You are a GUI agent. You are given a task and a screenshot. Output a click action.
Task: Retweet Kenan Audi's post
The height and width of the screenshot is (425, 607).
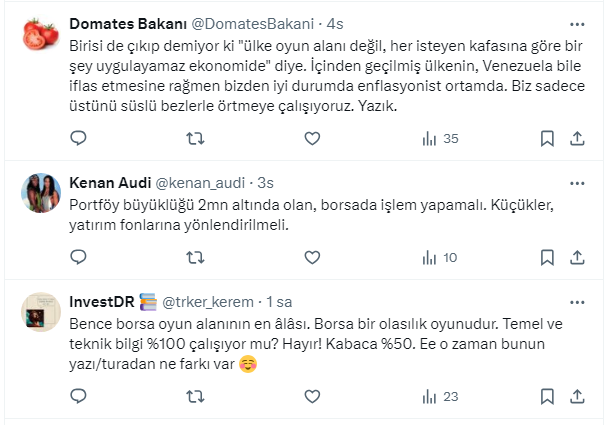coord(196,258)
